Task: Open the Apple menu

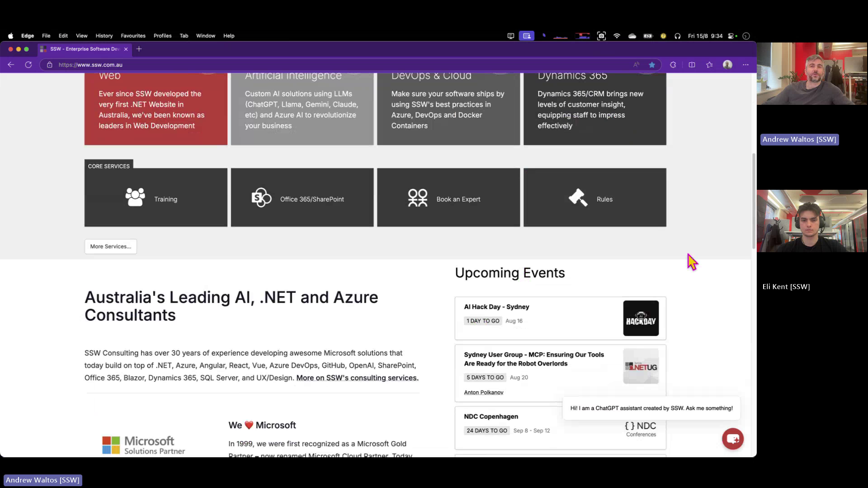Action: coord(10,36)
